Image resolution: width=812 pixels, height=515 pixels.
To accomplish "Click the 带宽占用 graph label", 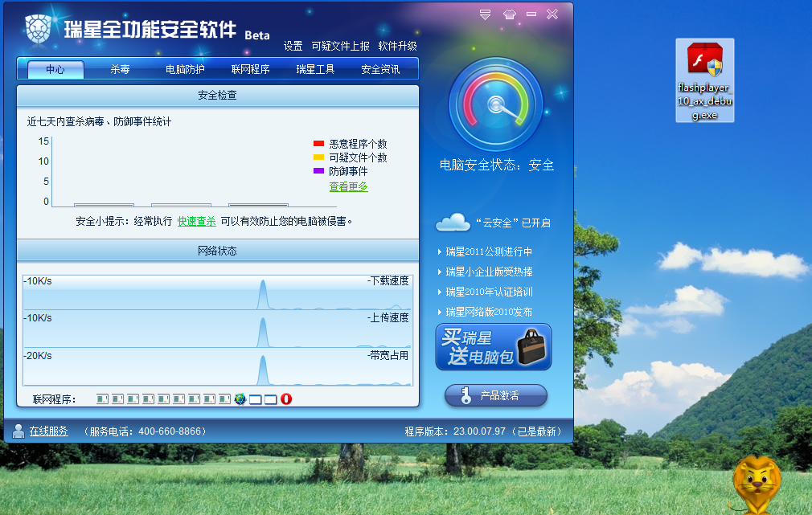I will 388,356.
